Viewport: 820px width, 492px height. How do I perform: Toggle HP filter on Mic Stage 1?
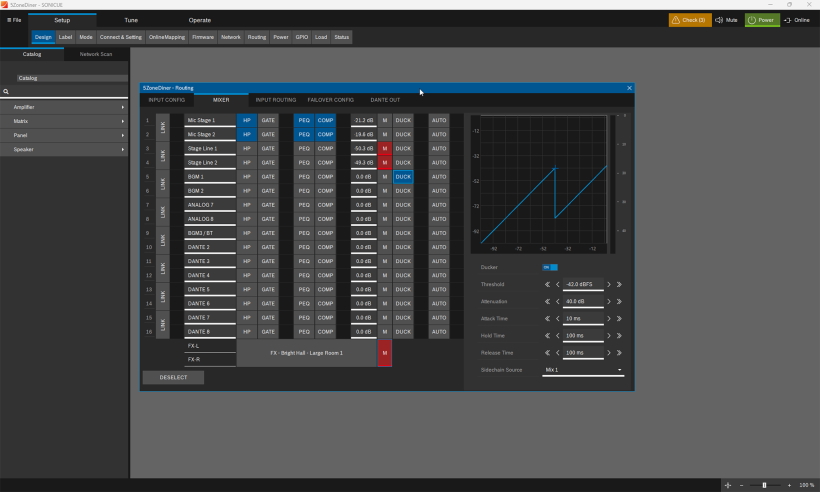point(247,120)
